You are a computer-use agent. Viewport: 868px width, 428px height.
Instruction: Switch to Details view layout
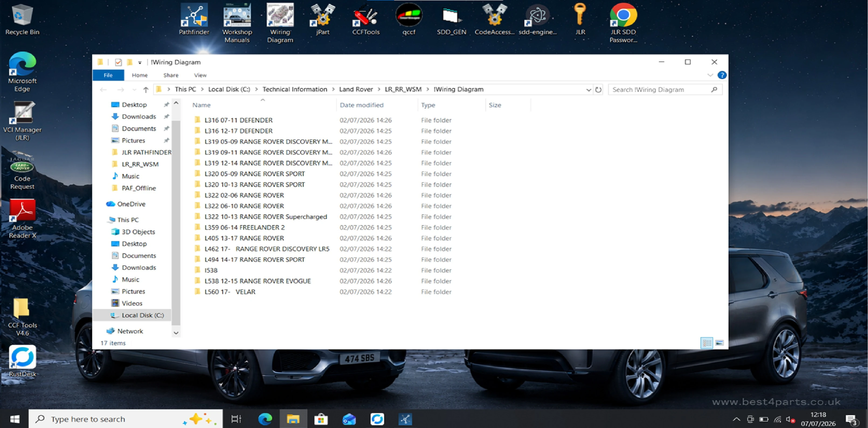click(707, 343)
